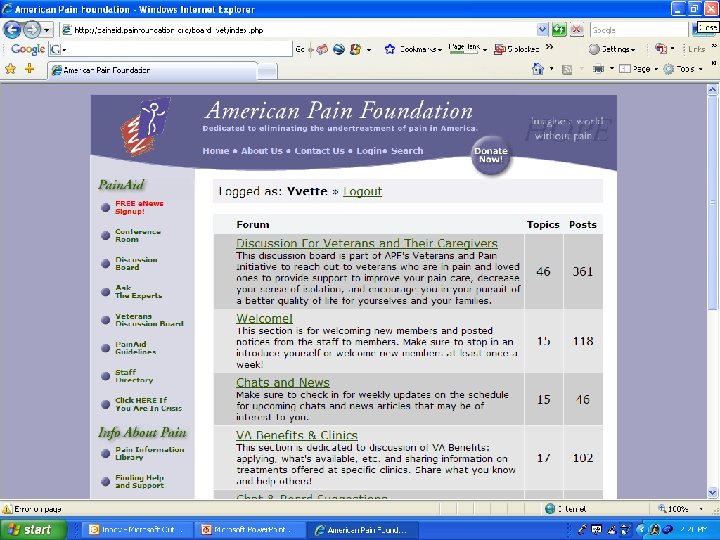
Task: Click the Google search box at top right
Action: (639, 30)
